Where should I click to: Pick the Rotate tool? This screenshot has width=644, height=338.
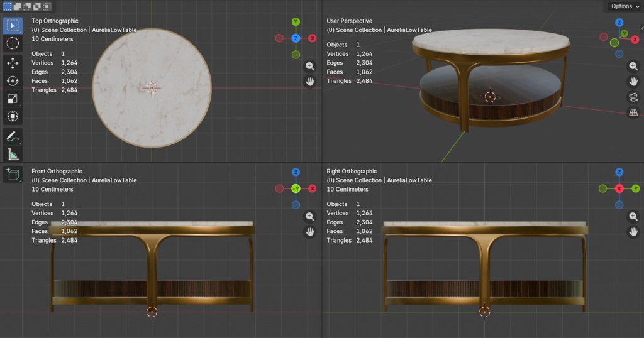pos(13,81)
